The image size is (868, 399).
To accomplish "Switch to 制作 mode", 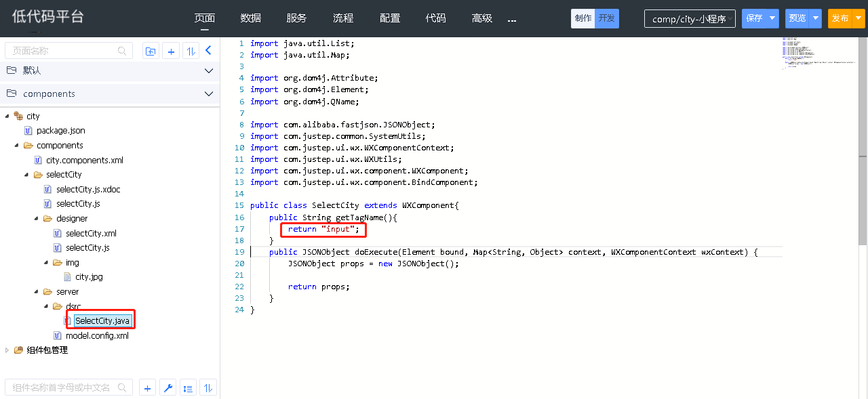I will pos(583,18).
